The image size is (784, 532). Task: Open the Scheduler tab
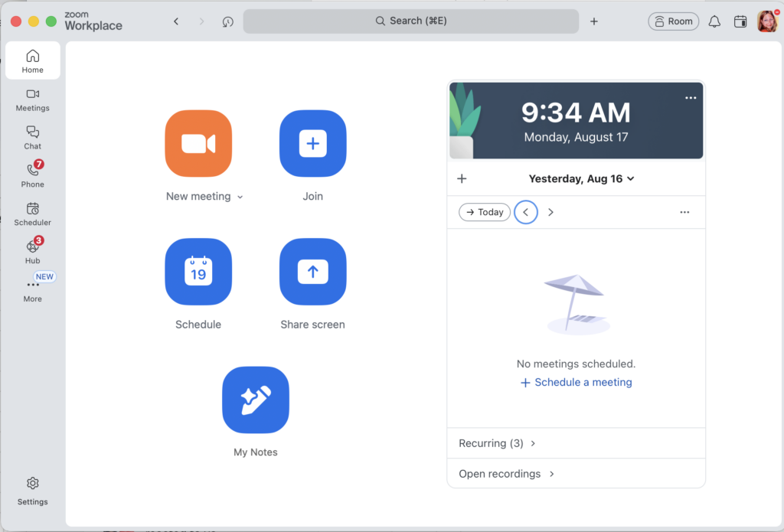coord(32,214)
